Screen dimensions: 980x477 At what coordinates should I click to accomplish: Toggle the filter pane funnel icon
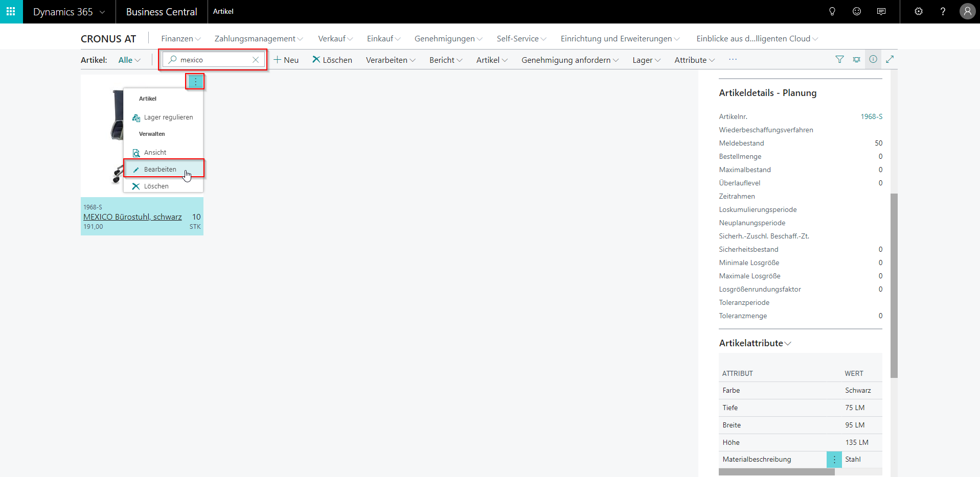[839, 59]
